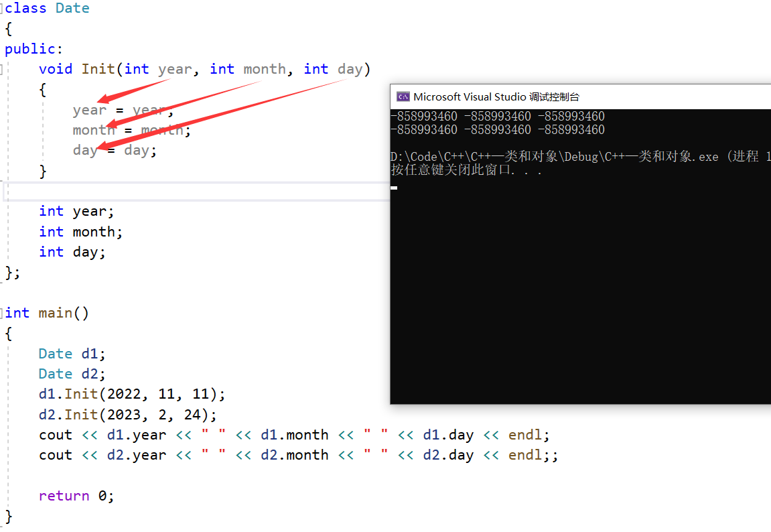Click the member declaration 'int year;'
The width and height of the screenshot is (771, 532).
click(76, 211)
